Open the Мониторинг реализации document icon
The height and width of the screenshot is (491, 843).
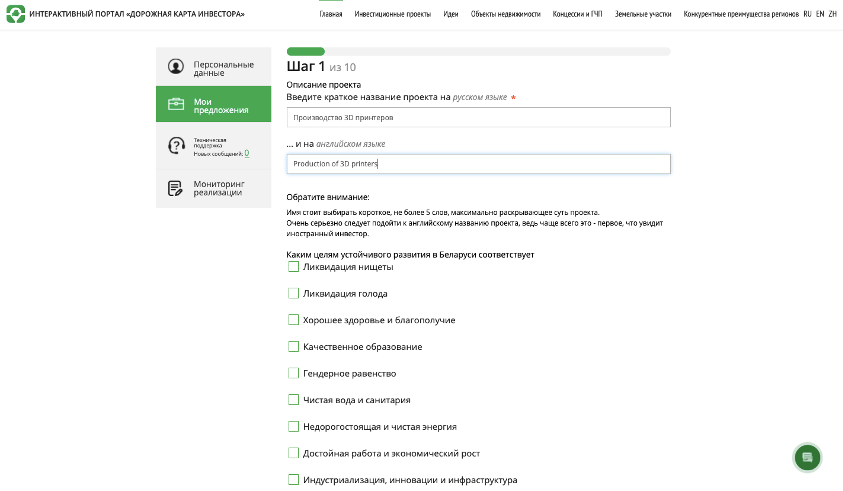tap(175, 188)
